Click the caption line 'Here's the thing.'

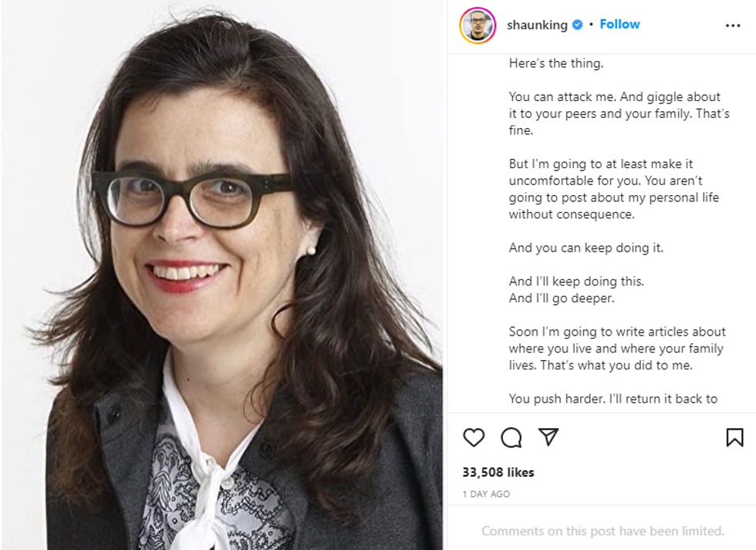tap(556, 63)
